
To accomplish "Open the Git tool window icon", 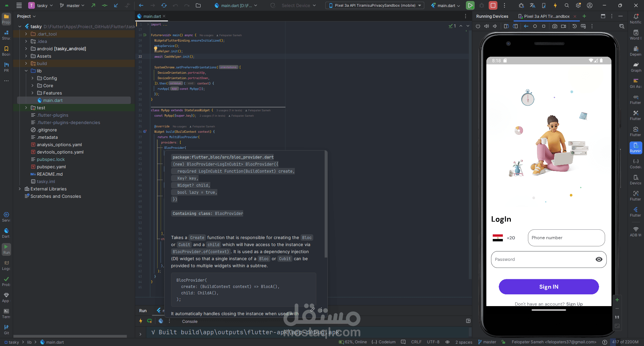I will [x=6, y=329].
